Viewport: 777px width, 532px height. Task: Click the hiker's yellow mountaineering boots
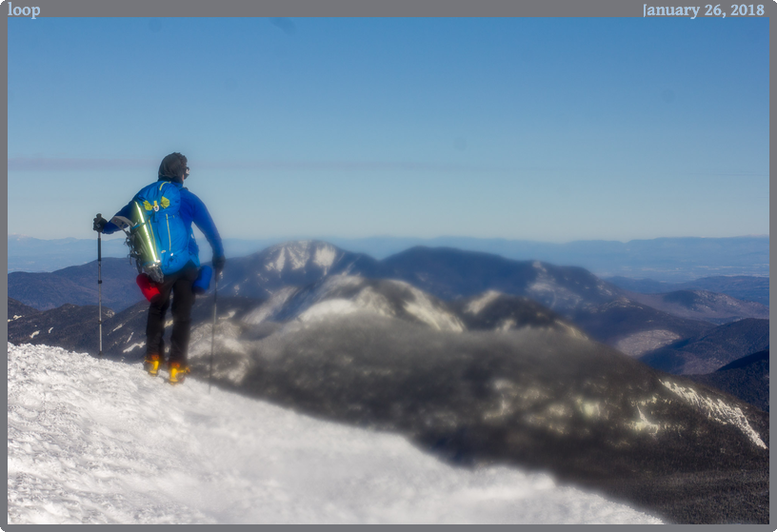pyautogui.click(x=165, y=368)
